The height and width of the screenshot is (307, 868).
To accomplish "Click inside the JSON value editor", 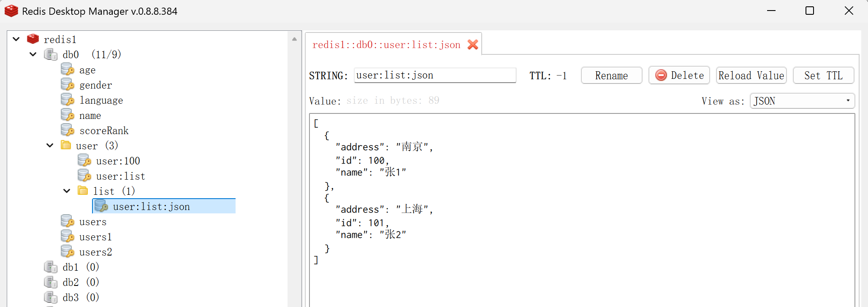I will pos(582,210).
